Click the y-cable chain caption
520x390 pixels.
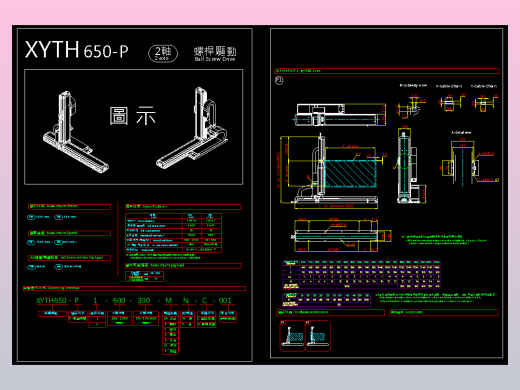tap(484, 86)
